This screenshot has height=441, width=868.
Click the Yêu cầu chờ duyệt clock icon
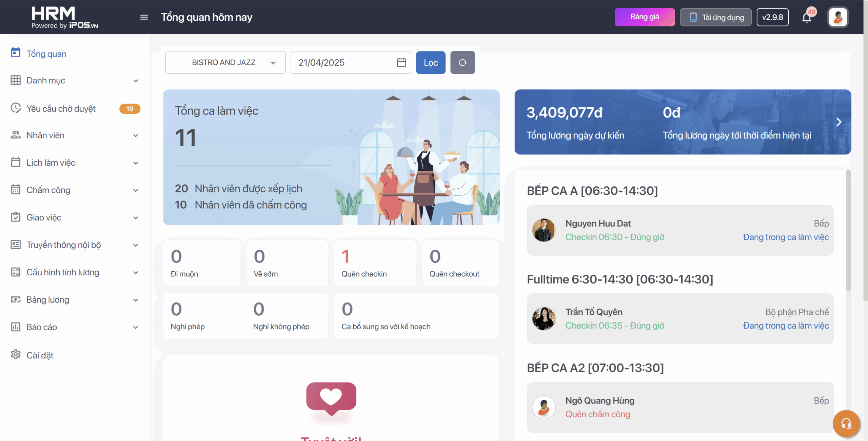tap(16, 108)
